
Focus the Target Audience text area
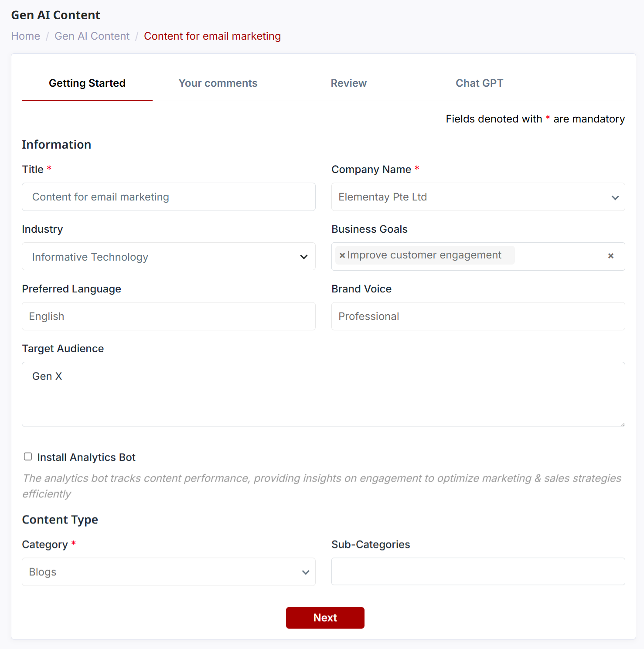click(x=323, y=394)
